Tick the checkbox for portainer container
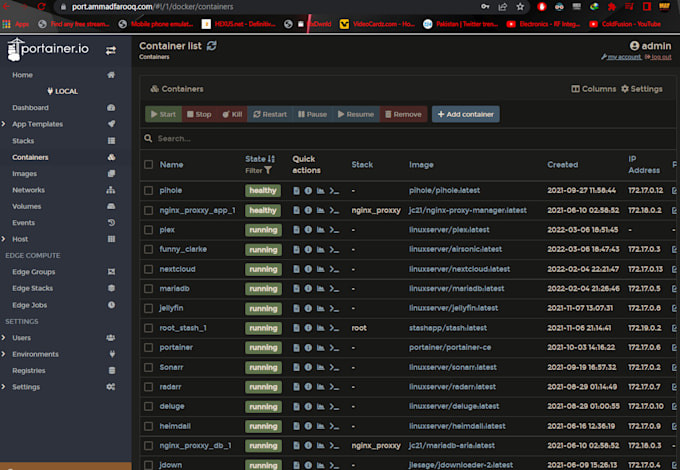Image resolution: width=680 pixels, height=470 pixels. click(x=148, y=347)
